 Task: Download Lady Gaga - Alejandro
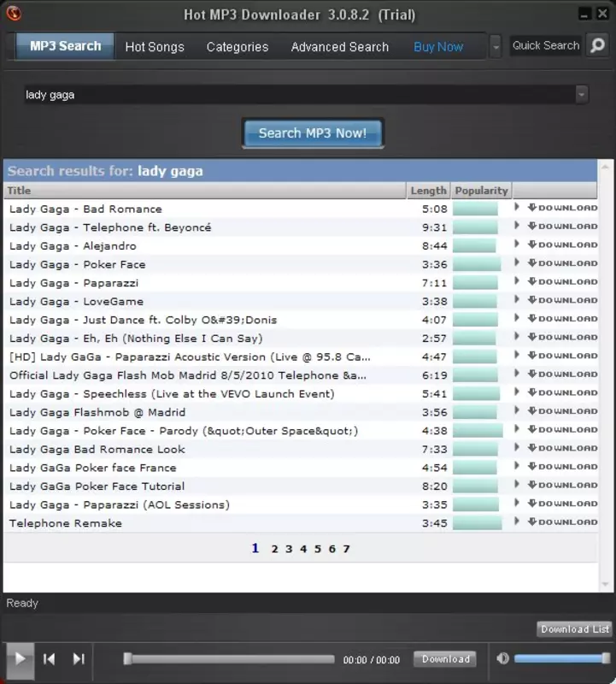(x=562, y=245)
